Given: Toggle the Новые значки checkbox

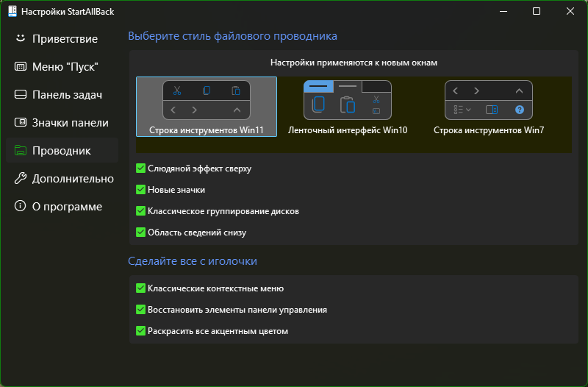Looking at the screenshot, I should coord(140,190).
